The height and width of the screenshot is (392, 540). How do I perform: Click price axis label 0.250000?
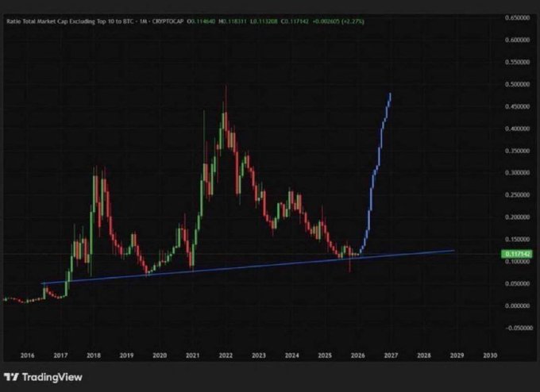coord(517,194)
